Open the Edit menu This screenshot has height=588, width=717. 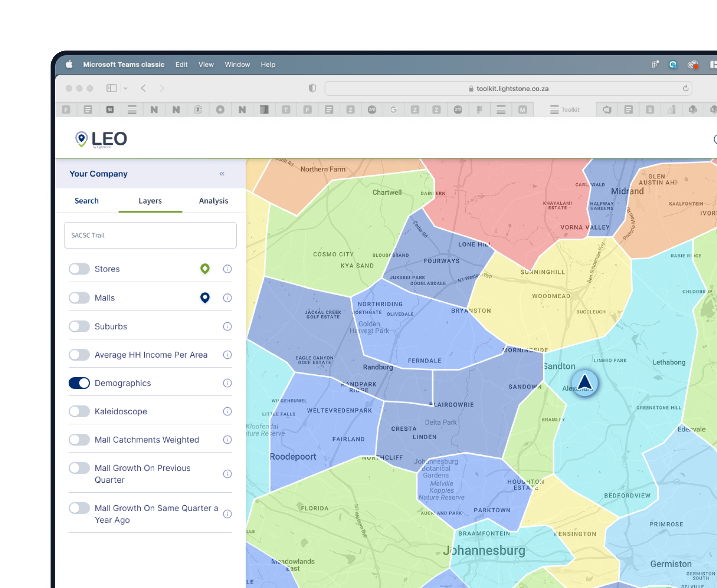click(182, 65)
